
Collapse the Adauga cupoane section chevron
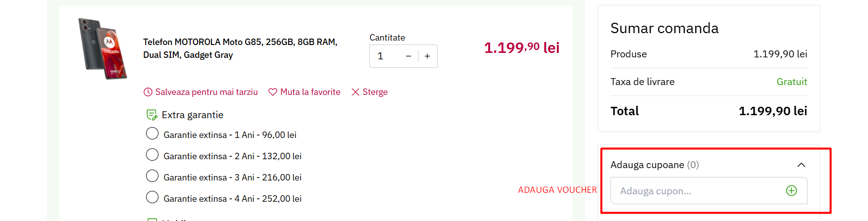click(801, 165)
